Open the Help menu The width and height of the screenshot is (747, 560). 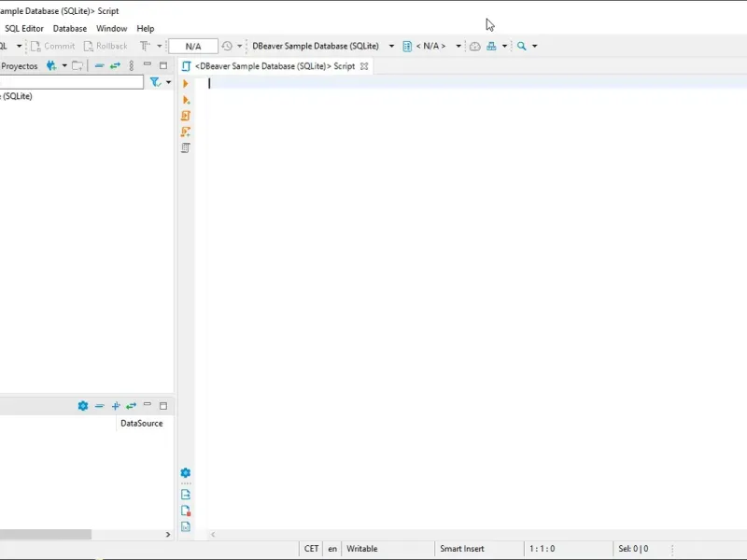click(x=146, y=29)
